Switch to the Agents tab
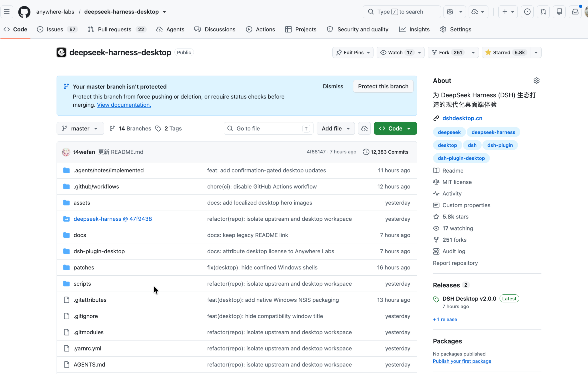The height and width of the screenshot is (374, 588). pos(170,29)
